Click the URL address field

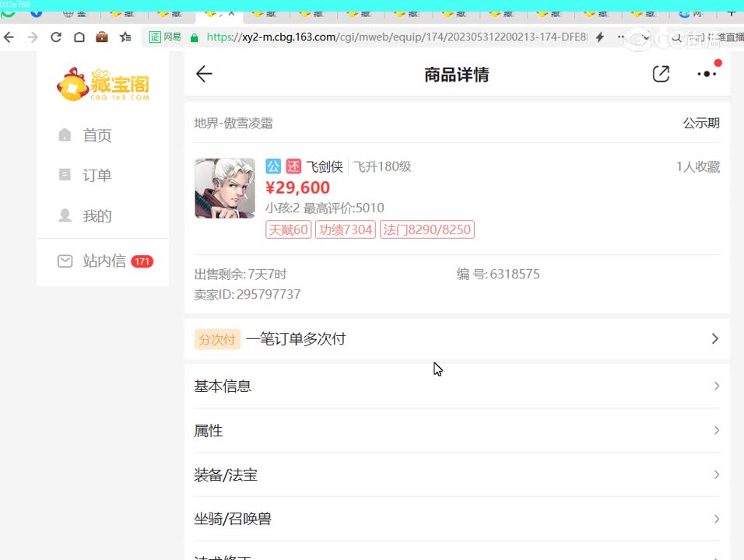397,37
